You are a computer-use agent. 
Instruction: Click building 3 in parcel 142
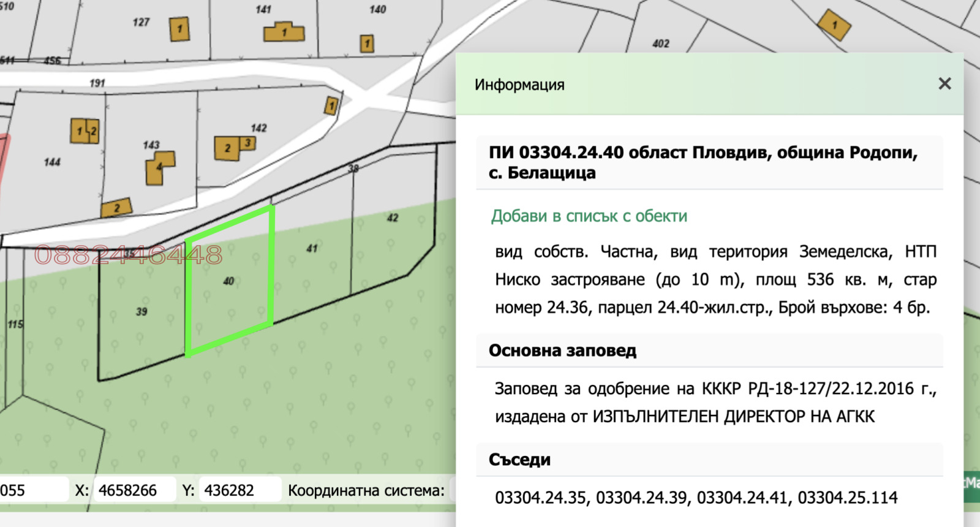(247, 143)
